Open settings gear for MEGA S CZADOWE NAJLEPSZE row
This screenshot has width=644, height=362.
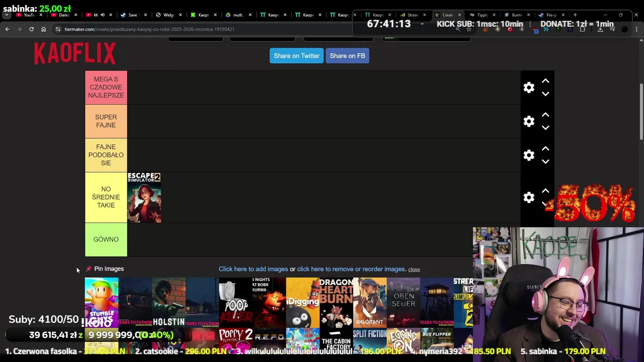[x=529, y=87]
